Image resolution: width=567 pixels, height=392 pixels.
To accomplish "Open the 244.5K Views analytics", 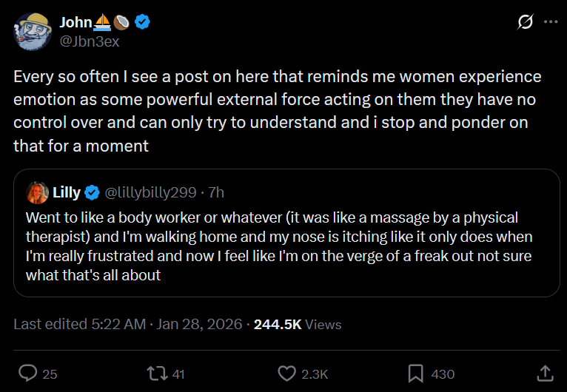I will pos(298,324).
